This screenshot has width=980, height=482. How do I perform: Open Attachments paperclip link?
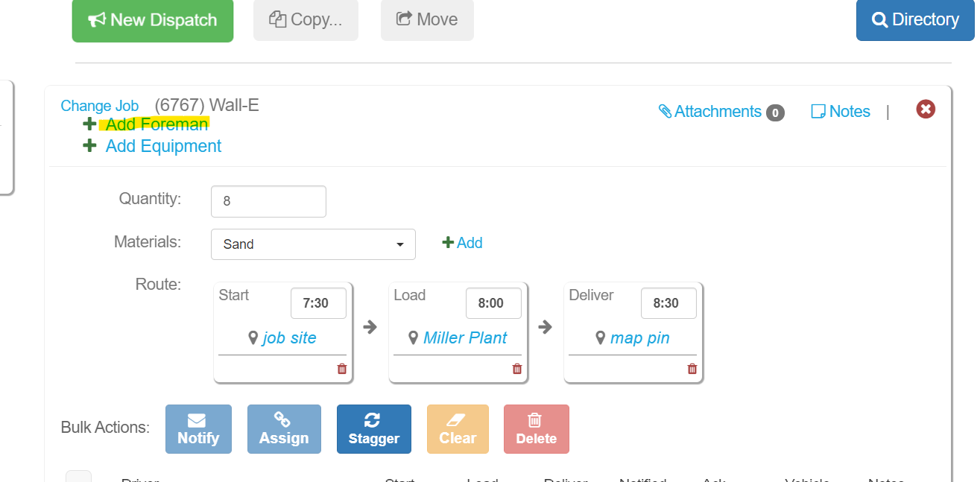click(710, 112)
